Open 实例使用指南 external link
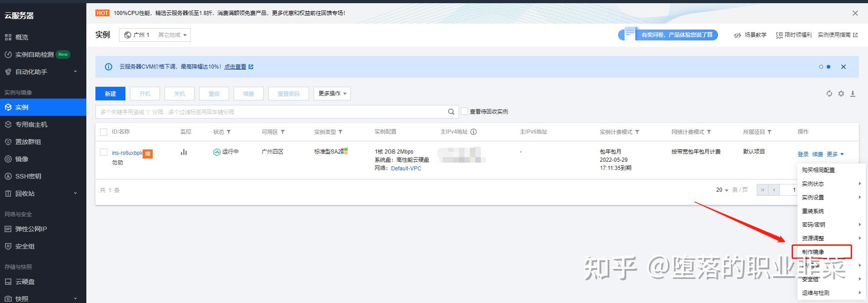The height and width of the screenshot is (303, 868). pos(838,35)
